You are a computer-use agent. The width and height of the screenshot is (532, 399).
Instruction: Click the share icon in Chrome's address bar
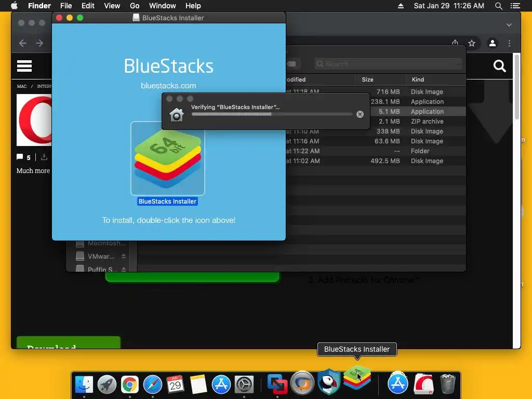coord(455,43)
